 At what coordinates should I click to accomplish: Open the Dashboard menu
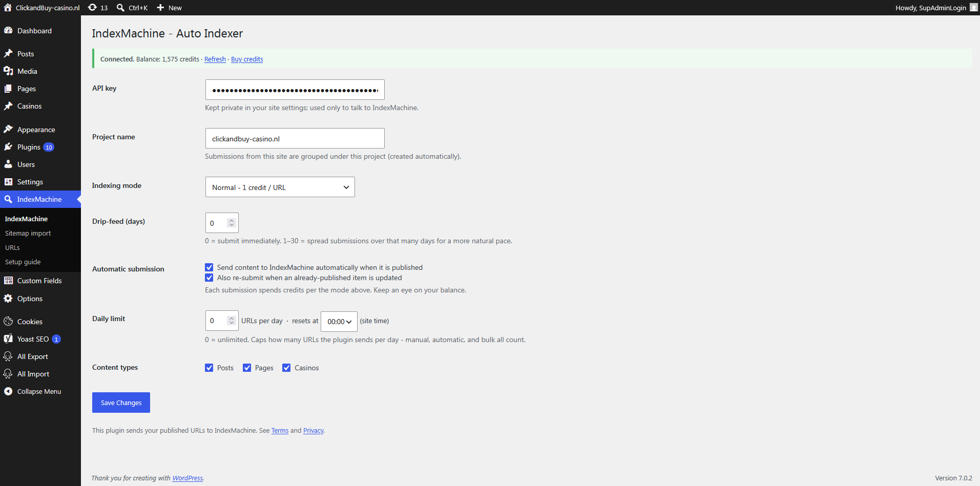click(40, 31)
